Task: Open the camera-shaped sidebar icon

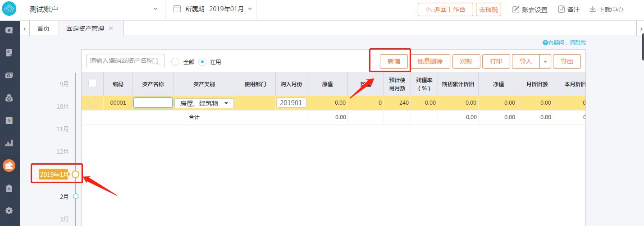Action: click(x=9, y=75)
